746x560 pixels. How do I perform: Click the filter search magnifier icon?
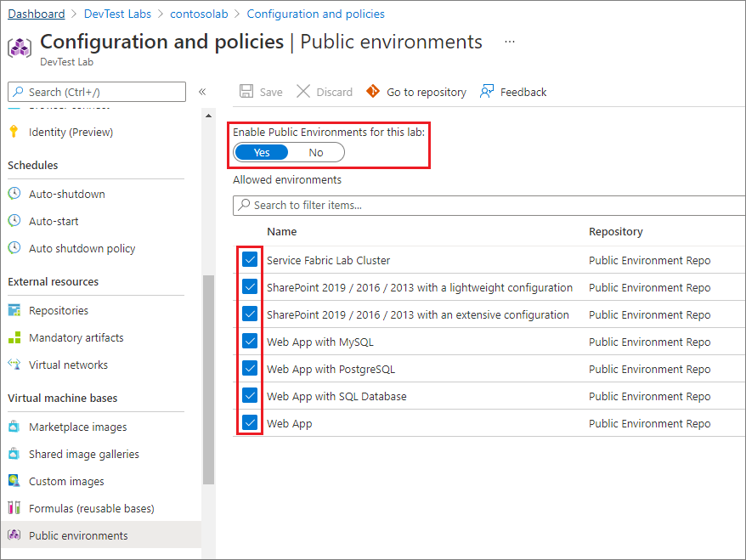pos(244,205)
